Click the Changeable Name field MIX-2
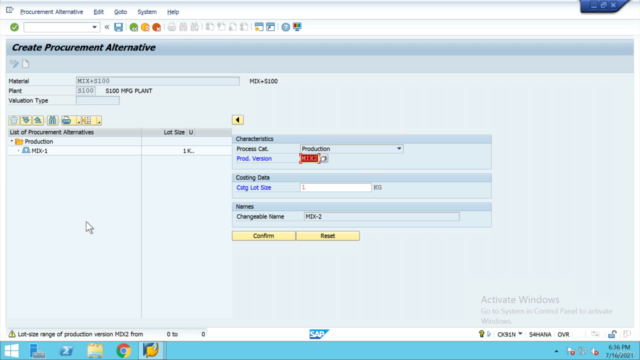The width and height of the screenshot is (640, 360). click(x=382, y=216)
